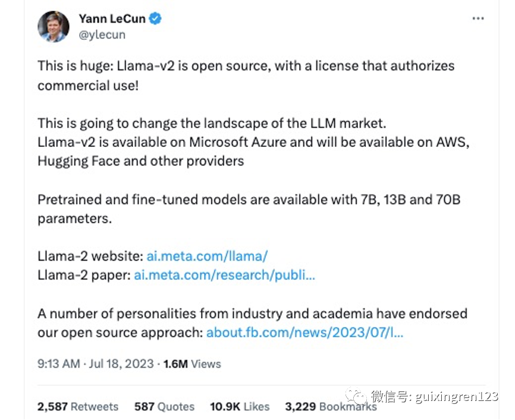Click the @ylecun handle
Screen dimensions: 515x420
[x=102, y=35]
